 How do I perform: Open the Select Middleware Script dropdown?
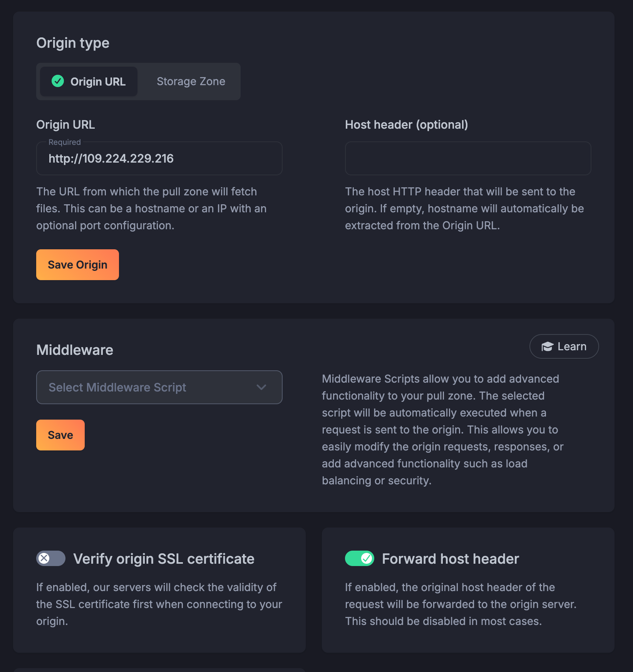coord(159,387)
